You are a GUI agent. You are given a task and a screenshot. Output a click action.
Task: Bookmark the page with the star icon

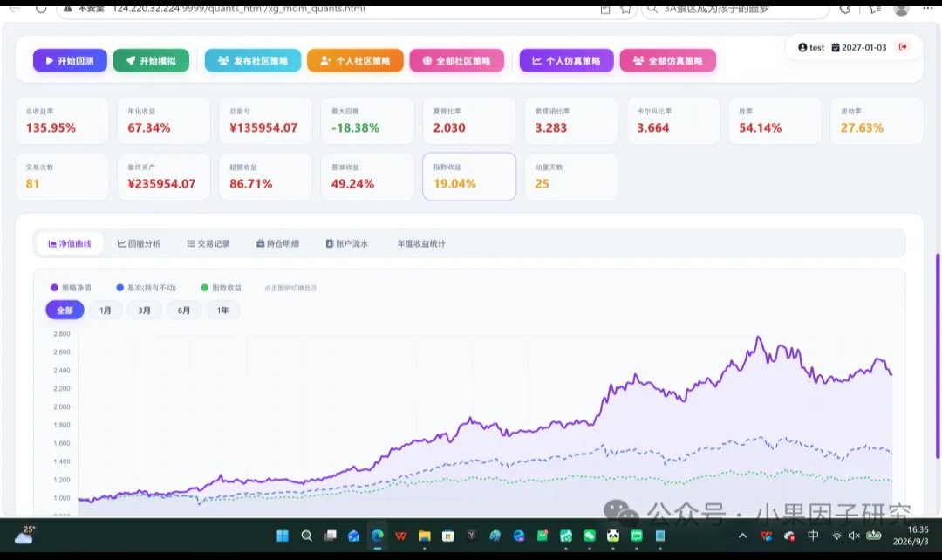pyautogui.click(x=626, y=9)
